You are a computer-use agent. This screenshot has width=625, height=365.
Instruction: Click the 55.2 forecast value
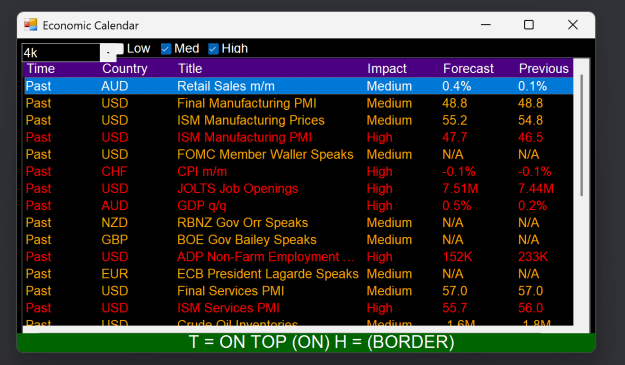pos(455,120)
